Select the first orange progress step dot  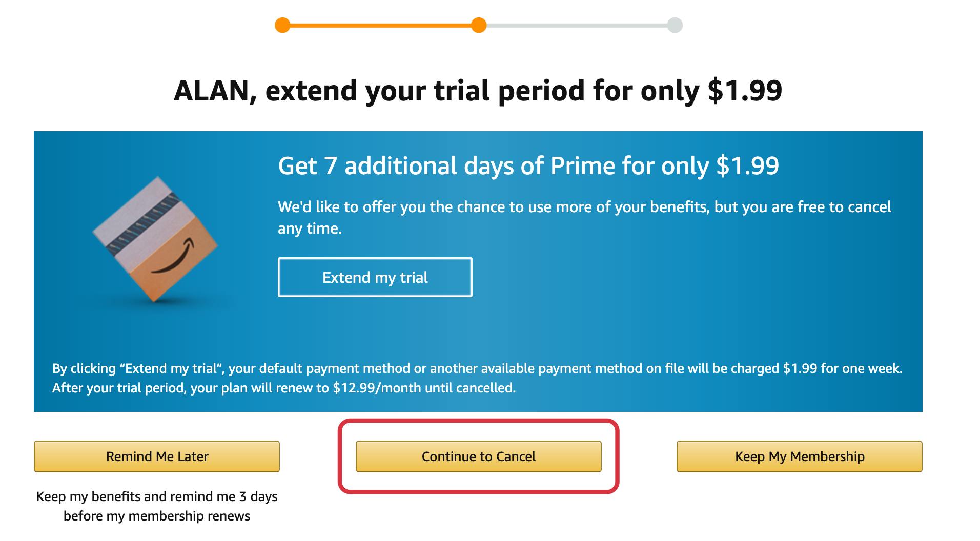coord(282,25)
